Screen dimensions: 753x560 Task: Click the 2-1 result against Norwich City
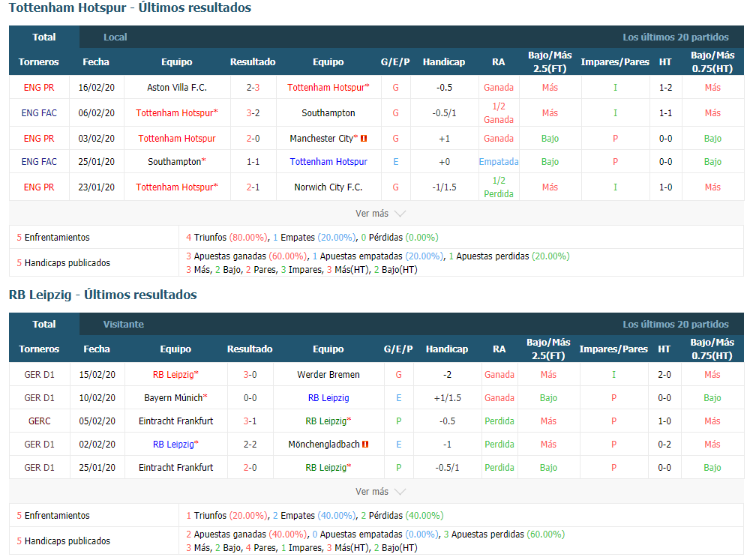click(253, 187)
